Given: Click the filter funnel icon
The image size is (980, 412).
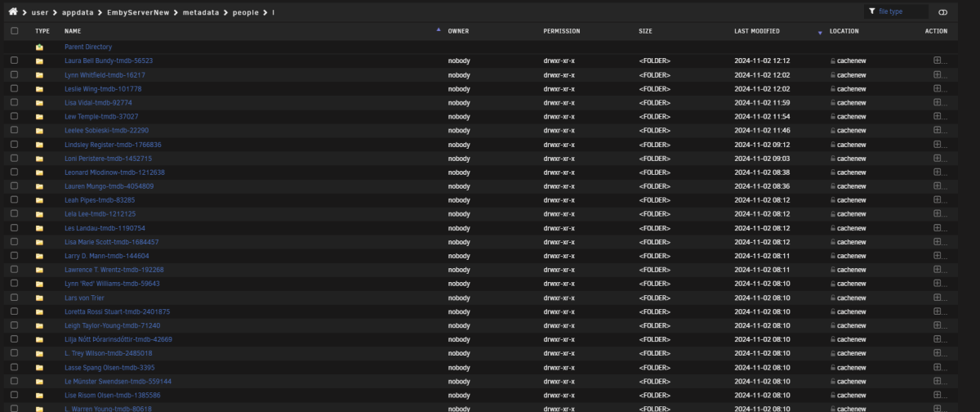Looking at the screenshot, I should point(872,11).
